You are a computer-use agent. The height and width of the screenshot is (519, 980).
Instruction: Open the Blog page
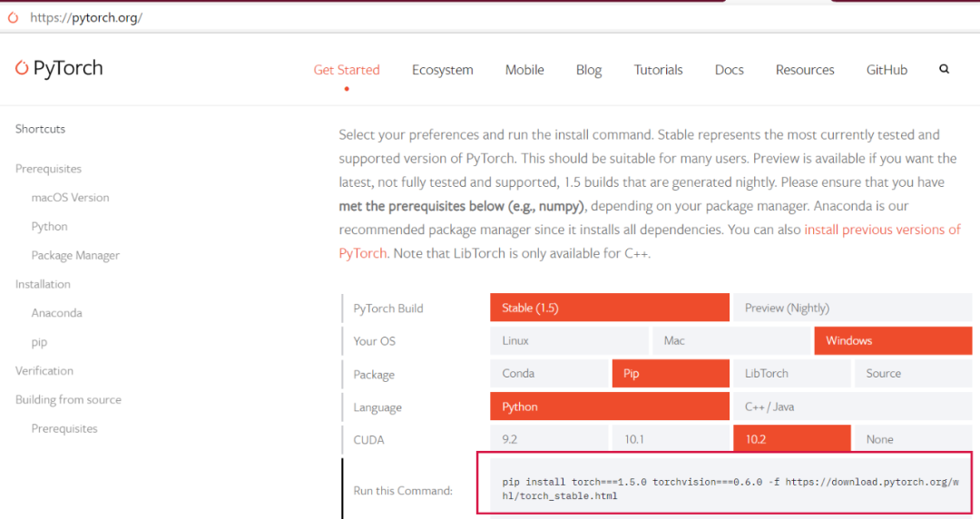pos(589,69)
